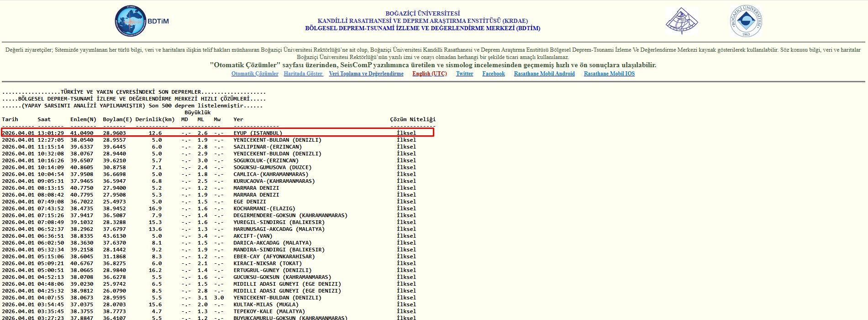This screenshot has height=320, width=868.
Task: Open the Rasathane Mobil Android link
Action: tap(544, 74)
